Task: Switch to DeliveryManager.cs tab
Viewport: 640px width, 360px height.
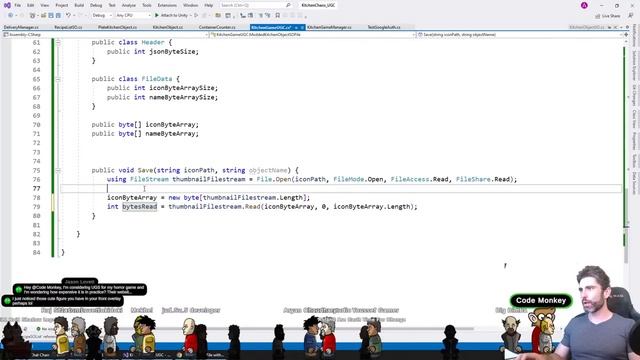Action: pos(21,27)
